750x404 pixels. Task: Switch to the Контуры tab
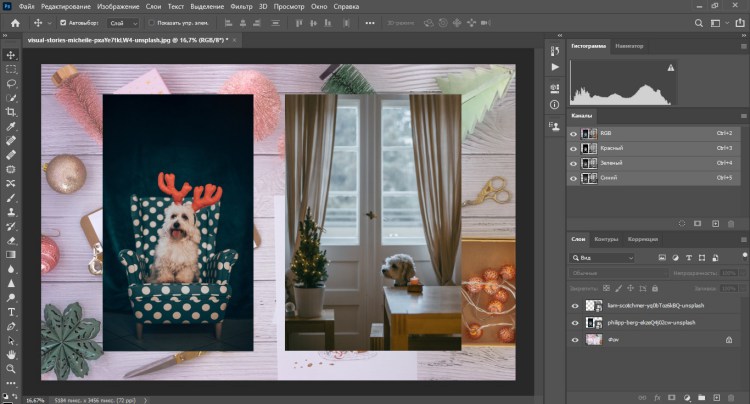(x=606, y=239)
